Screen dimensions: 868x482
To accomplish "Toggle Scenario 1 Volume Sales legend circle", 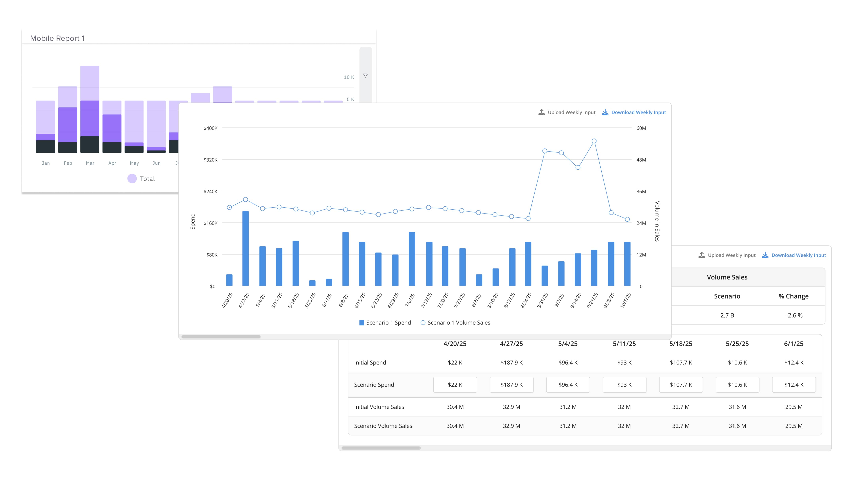I will pos(423,323).
